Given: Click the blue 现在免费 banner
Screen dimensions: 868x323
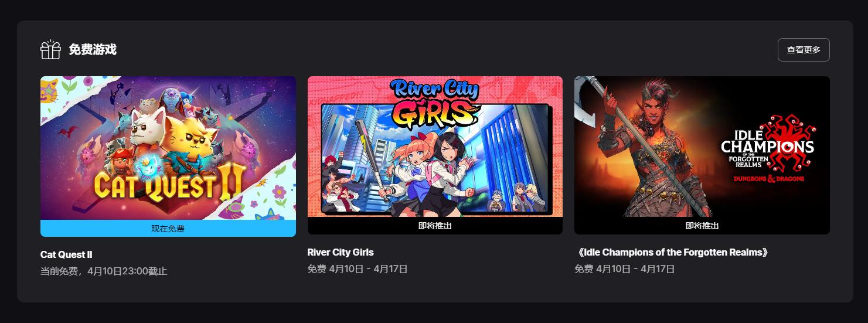Looking at the screenshot, I should (x=168, y=229).
